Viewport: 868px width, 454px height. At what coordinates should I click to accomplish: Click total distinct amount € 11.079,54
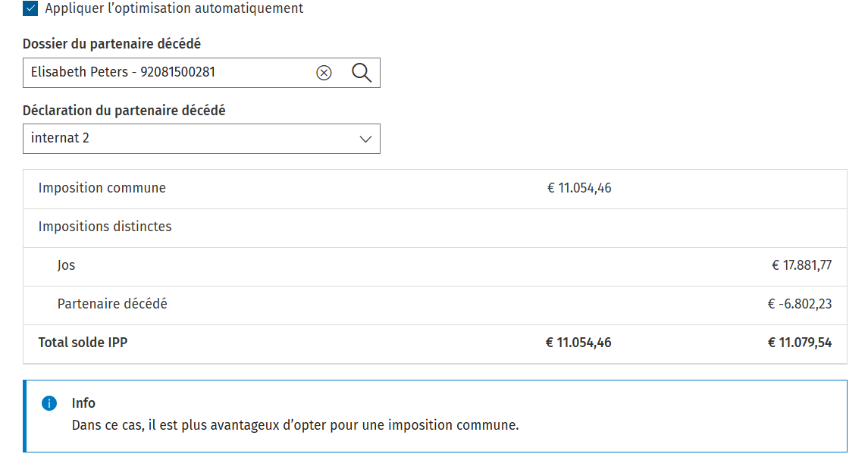click(799, 342)
